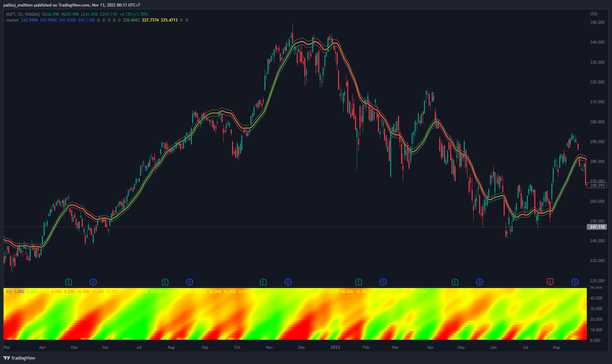
Task: Select the earnings E marker before Nov 2021
Action: (263, 282)
